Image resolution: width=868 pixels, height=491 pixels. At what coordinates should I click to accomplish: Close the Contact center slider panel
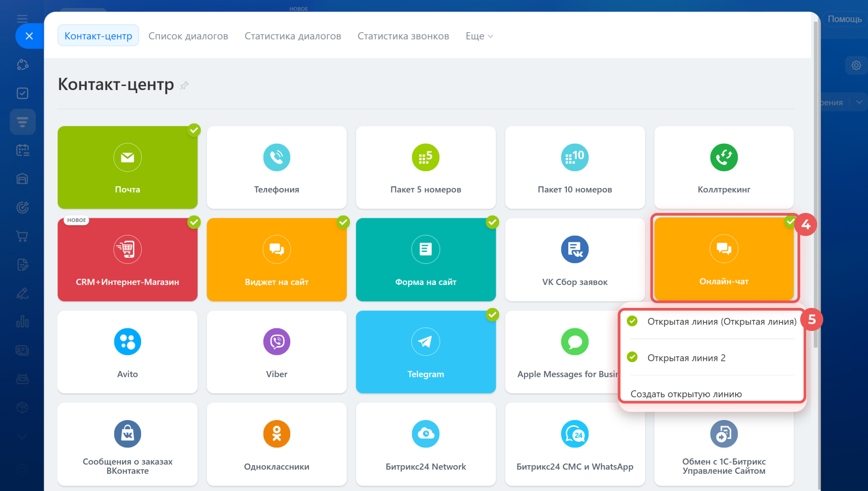(x=29, y=36)
